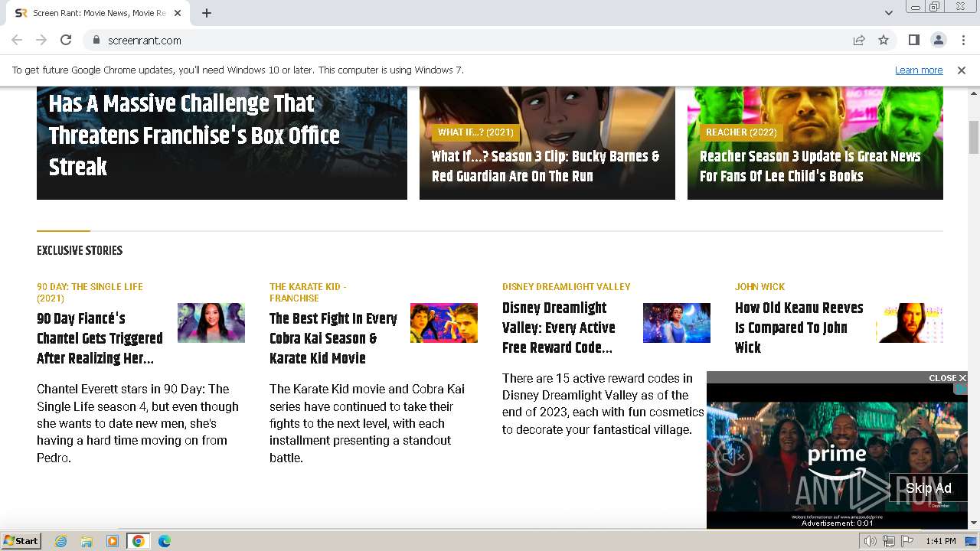Dismiss the Chrome update notification bar

click(x=962, y=70)
